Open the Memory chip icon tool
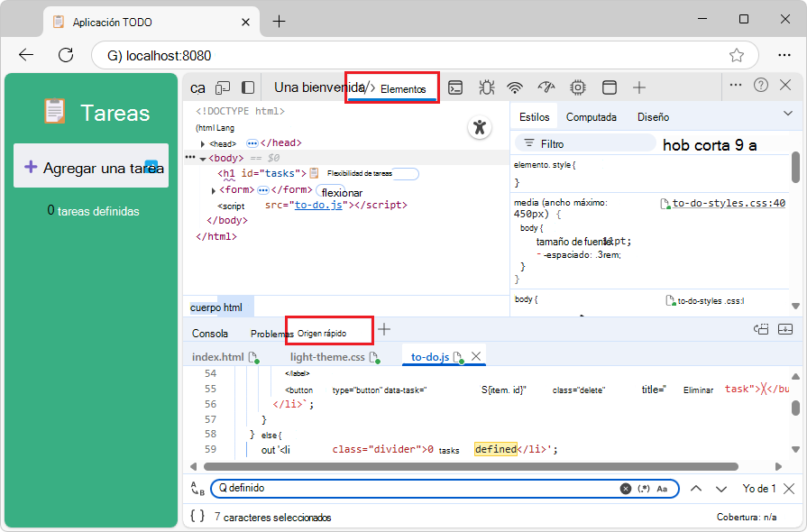807x532 pixels. coord(577,87)
